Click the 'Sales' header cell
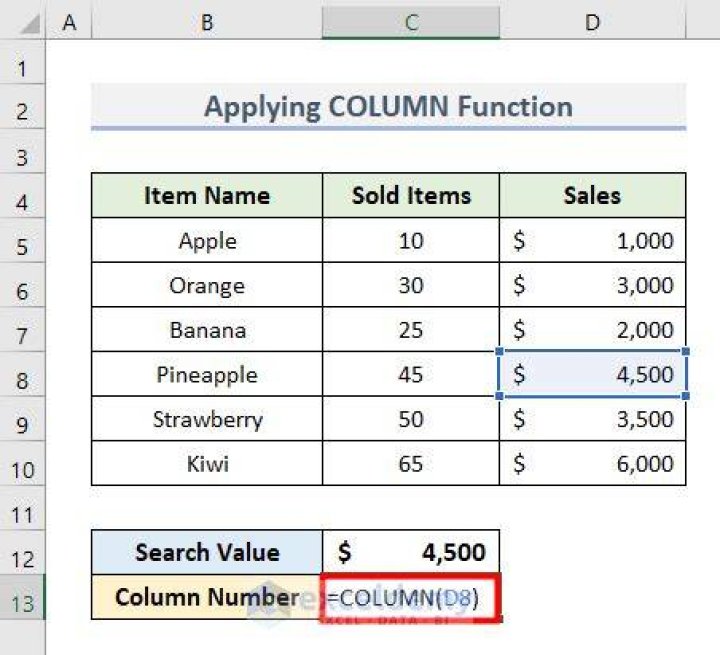This screenshot has height=655, width=720. point(592,195)
